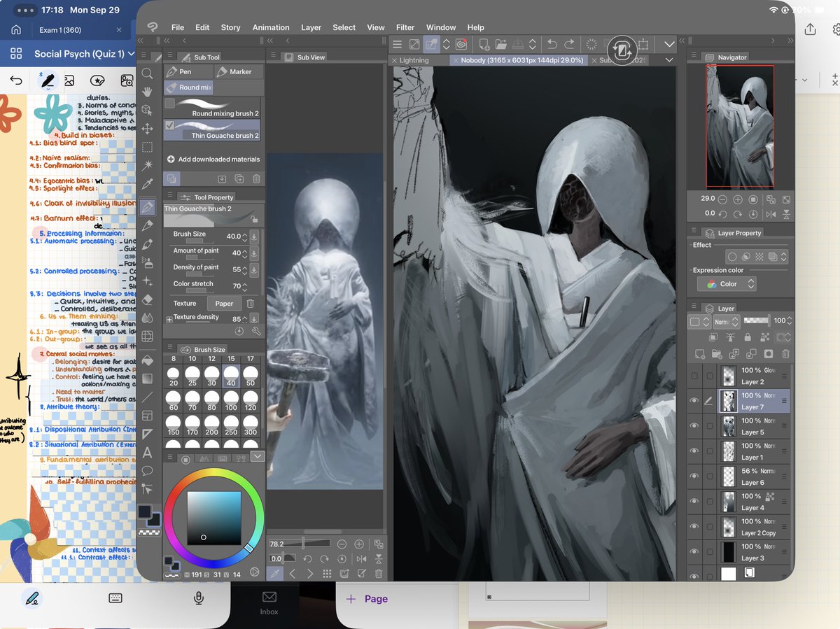Select the Eyedropper tool in toolbar

147,185
